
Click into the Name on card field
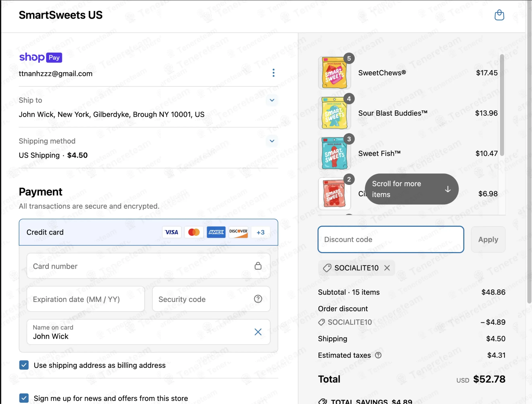pyautogui.click(x=148, y=332)
